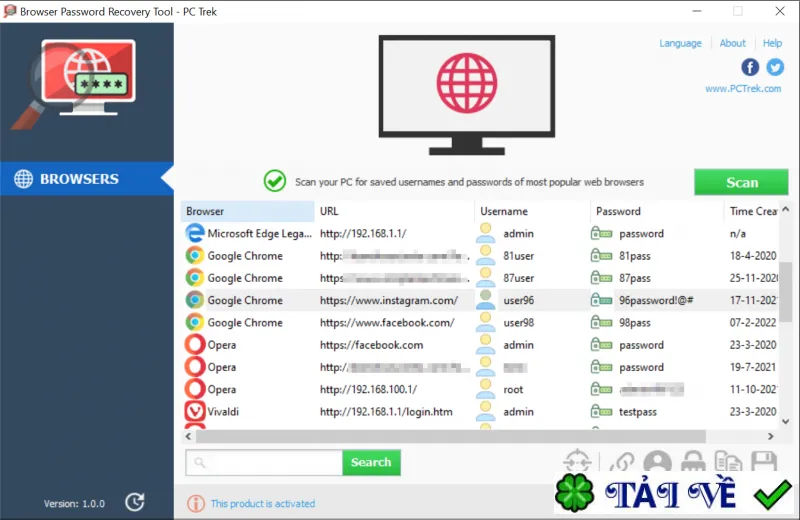
Task: Click the testpass password cell
Action: click(638, 412)
